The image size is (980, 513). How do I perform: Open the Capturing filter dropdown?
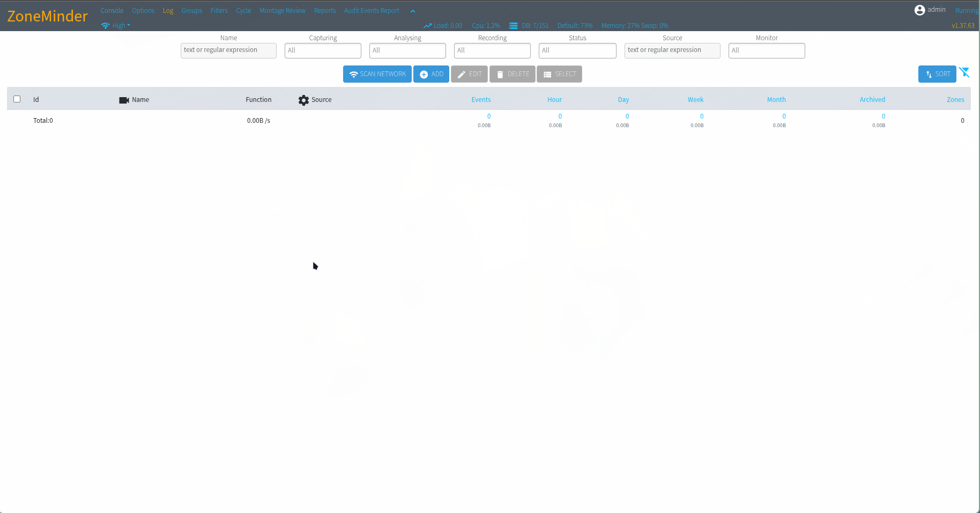pyautogui.click(x=323, y=50)
